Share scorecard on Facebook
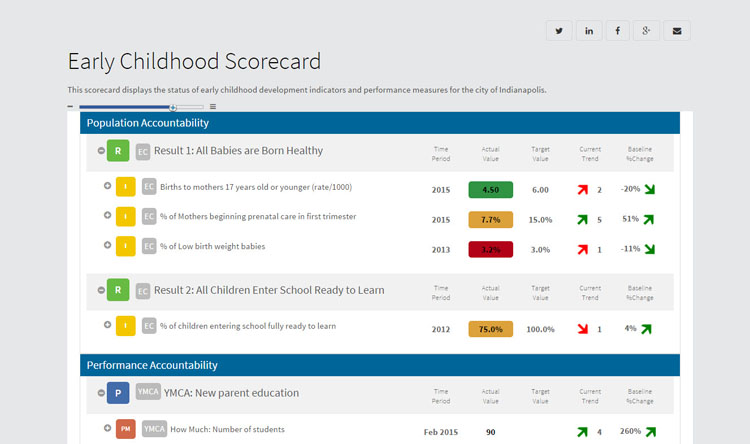This screenshot has height=444, width=750. click(x=618, y=31)
